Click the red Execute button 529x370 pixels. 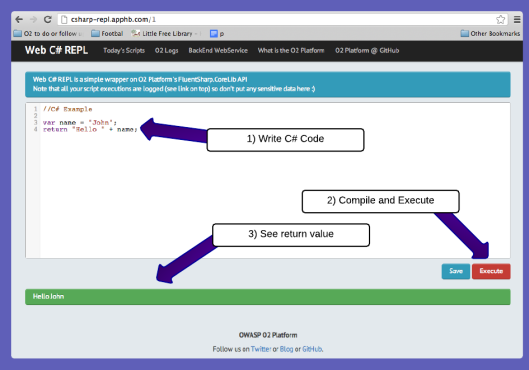[x=491, y=271]
